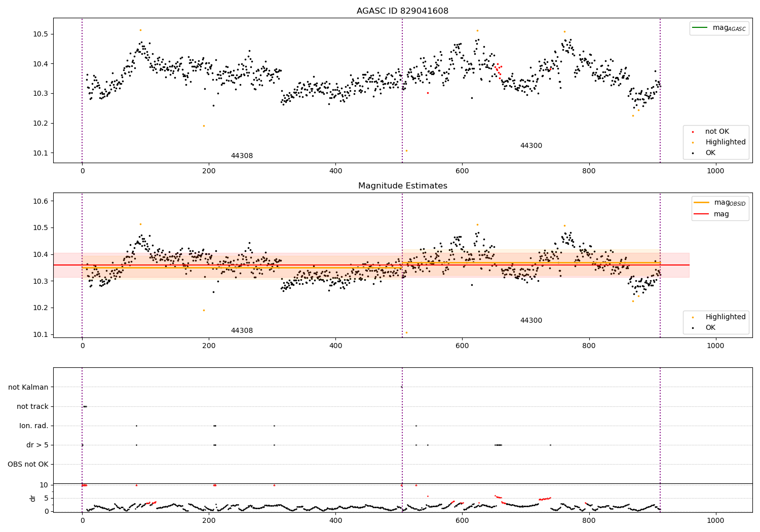Click the red 'not OK' legend marker dot
Viewport: 760px width, 532px height.
(693, 132)
